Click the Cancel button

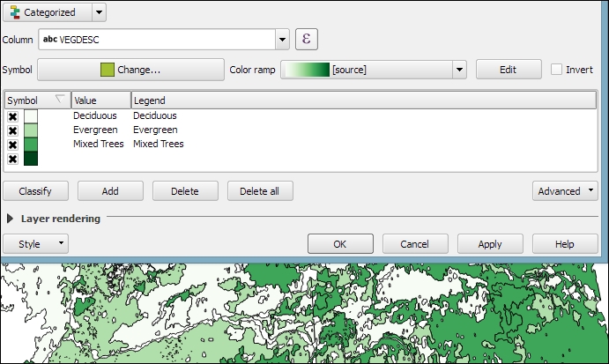(x=415, y=244)
